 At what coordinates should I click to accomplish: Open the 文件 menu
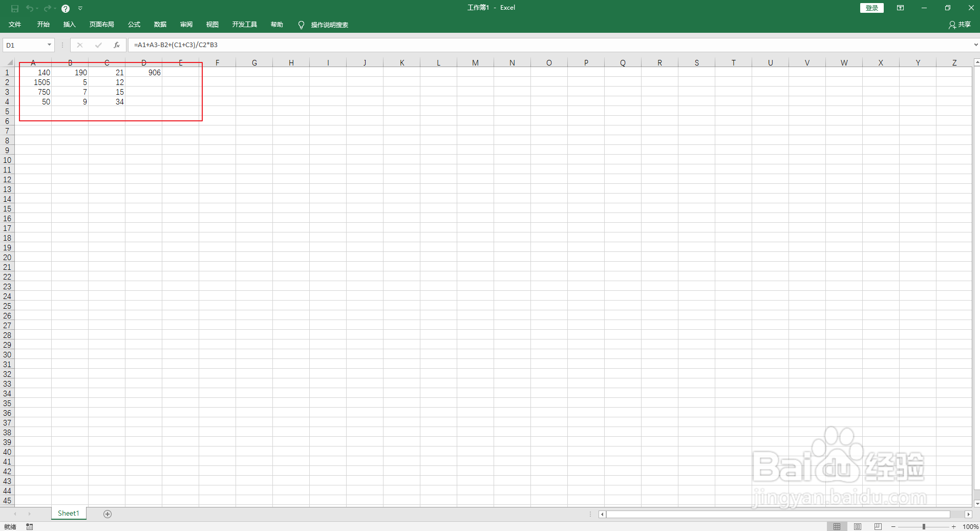click(x=15, y=25)
